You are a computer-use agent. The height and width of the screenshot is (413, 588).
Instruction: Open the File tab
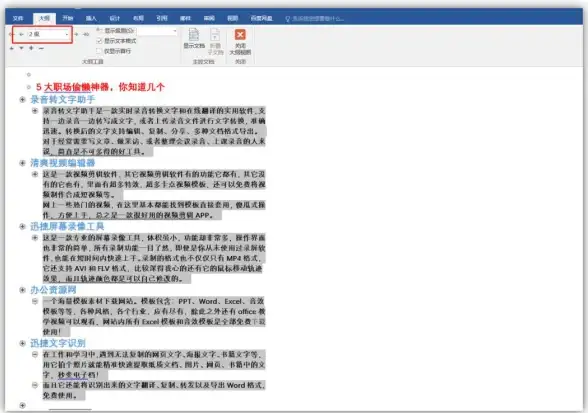(18, 18)
